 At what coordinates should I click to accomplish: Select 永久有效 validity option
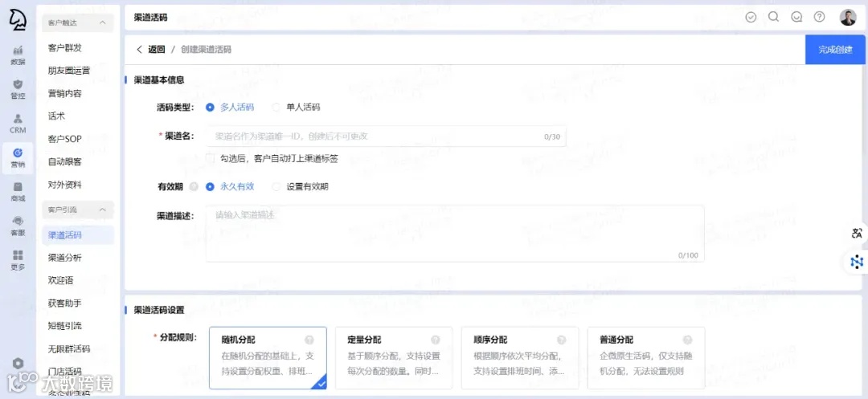[x=210, y=187]
